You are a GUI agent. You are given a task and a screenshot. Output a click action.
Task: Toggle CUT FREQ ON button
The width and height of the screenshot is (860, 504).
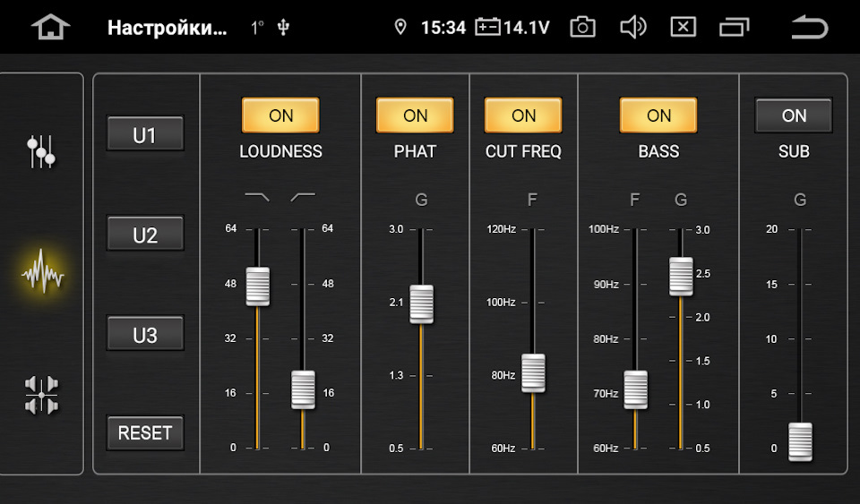coord(523,115)
